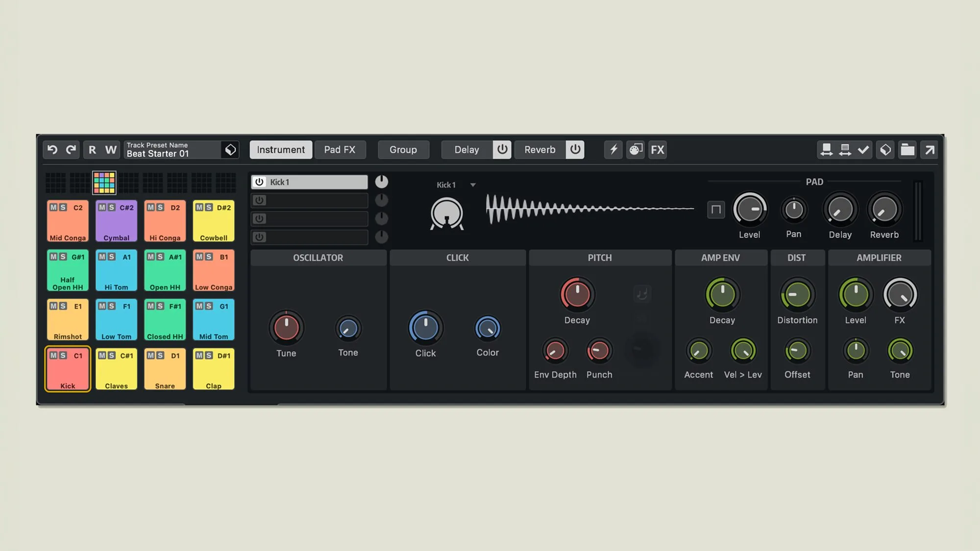Select the colored active pad bank thumbnail
The height and width of the screenshot is (551, 980).
104,183
